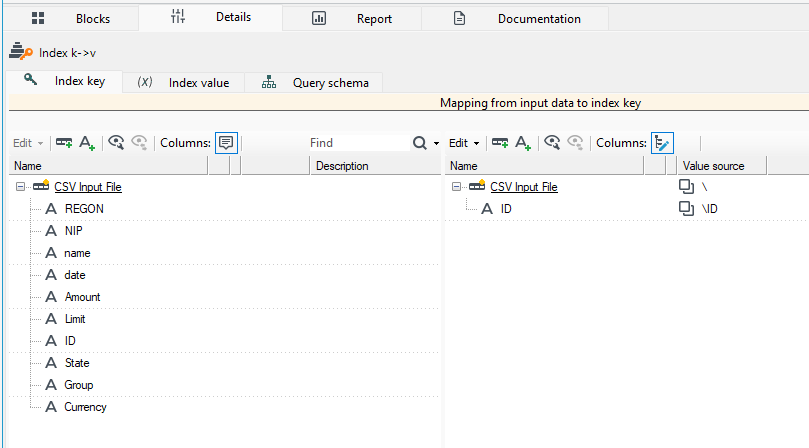Click the greyed find-next icon in left toolbar
The image size is (809, 448).
tap(139, 142)
